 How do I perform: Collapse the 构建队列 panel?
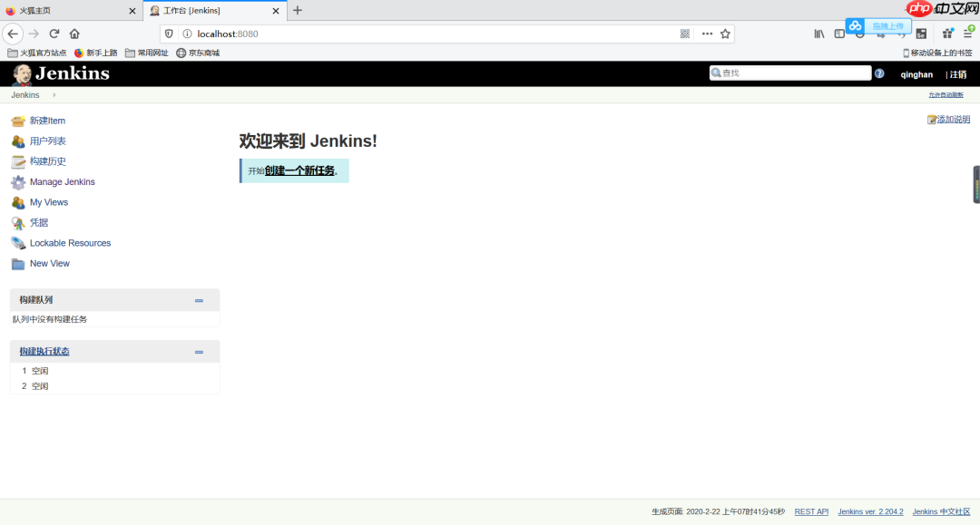(x=199, y=299)
